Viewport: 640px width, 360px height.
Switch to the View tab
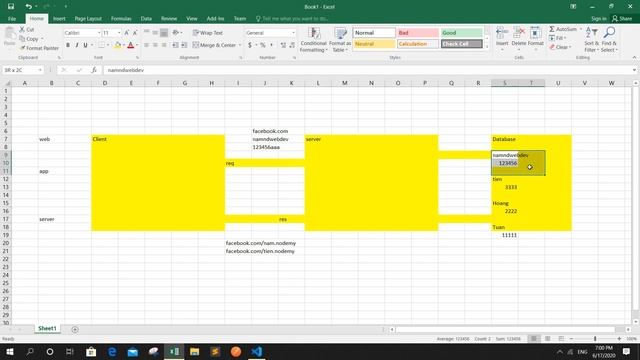point(192,19)
